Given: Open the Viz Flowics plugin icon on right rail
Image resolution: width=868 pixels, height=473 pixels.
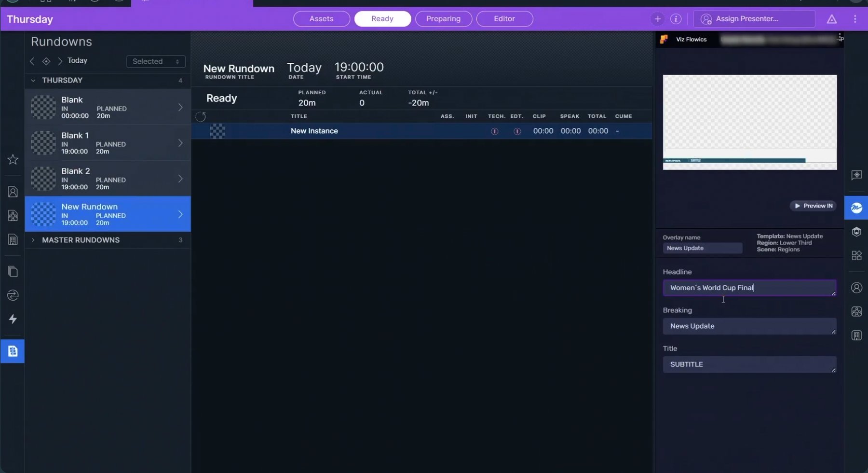Looking at the screenshot, I should click(856, 208).
